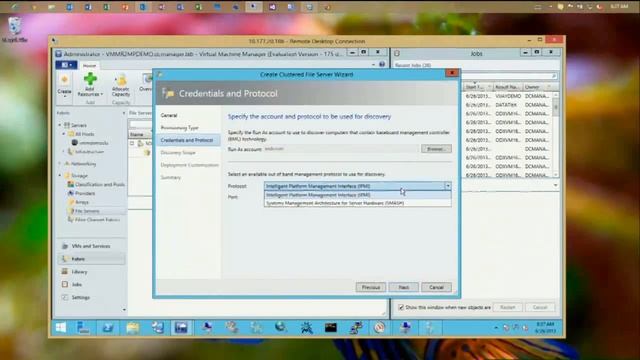Click Restart in the Jobs window
Image resolution: width=640 pixels, height=360 pixels.
(507, 307)
